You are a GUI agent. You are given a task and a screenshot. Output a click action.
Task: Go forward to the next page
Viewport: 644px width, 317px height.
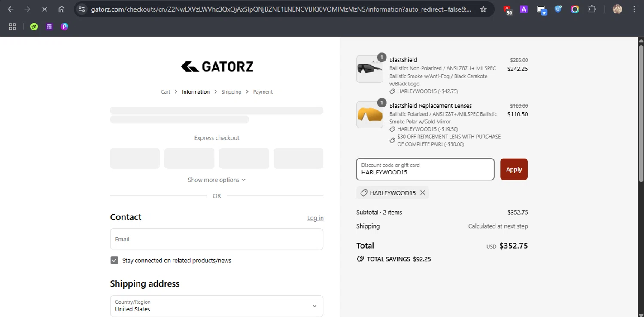(27, 9)
